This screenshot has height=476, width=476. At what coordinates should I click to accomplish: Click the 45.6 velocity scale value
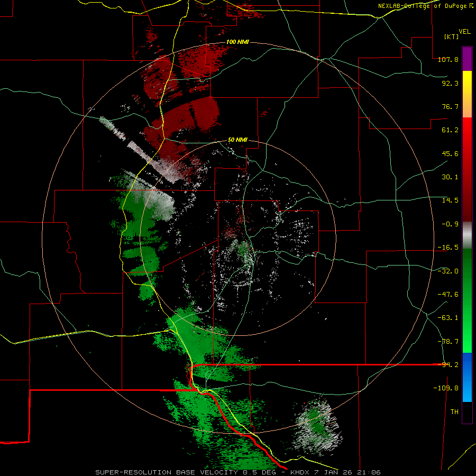[x=450, y=153]
